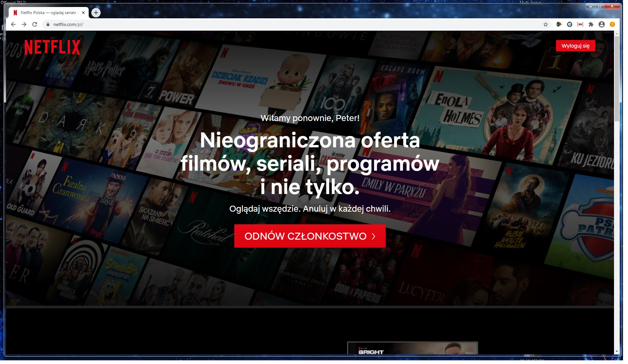Open Chrome profile avatar menu

(x=602, y=24)
